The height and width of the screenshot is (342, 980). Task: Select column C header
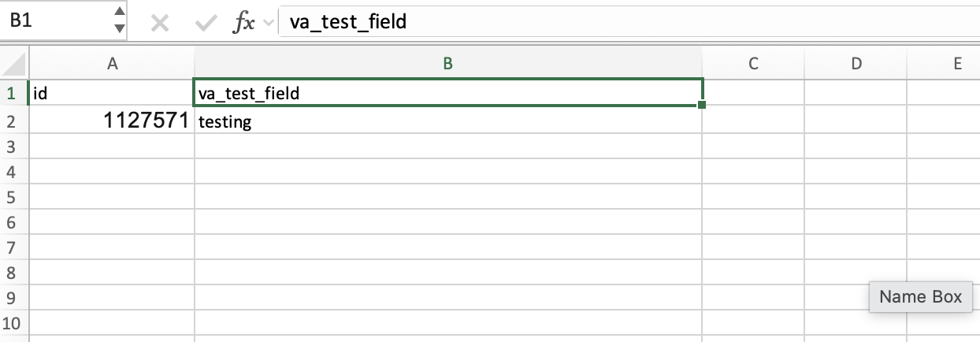752,65
